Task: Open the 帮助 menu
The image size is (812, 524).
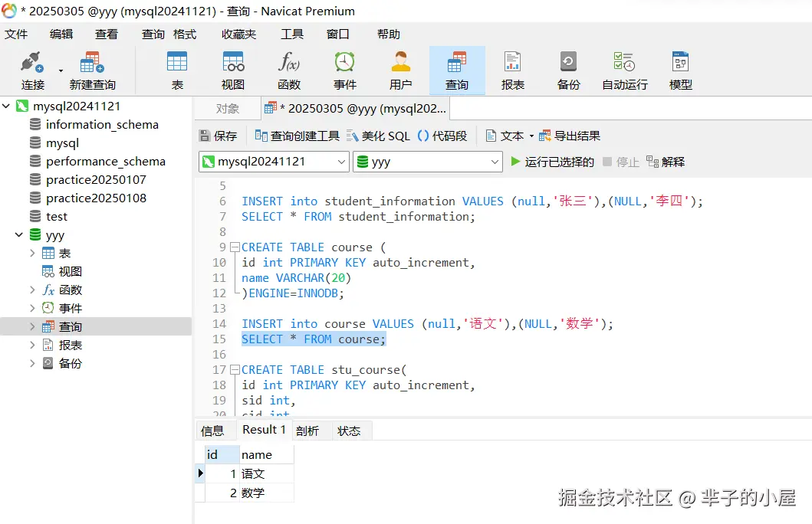Action: coord(389,34)
